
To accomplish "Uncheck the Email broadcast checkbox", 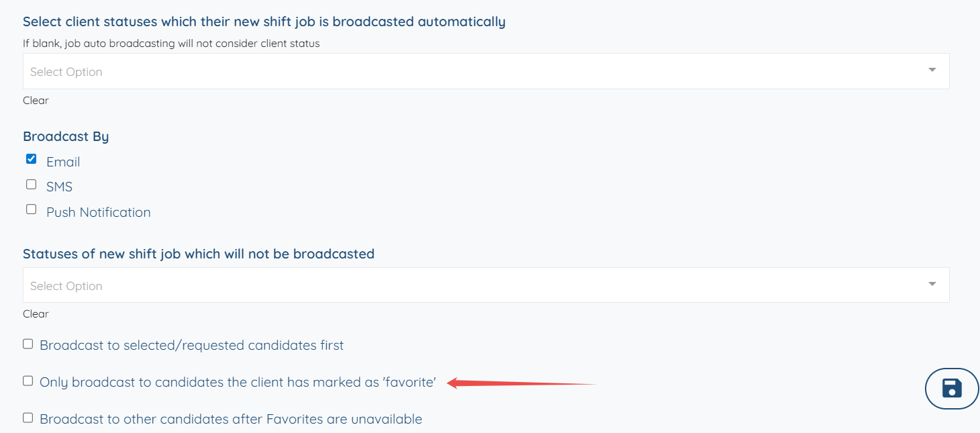I will pos(31,159).
